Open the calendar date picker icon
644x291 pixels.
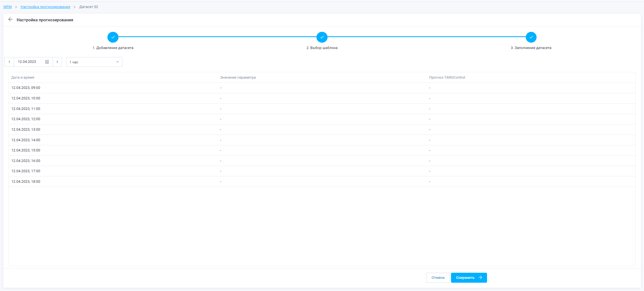[x=47, y=62]
